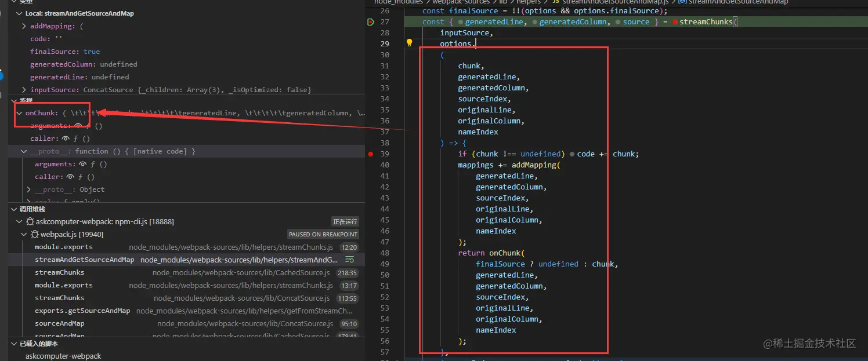Viewport: 868px width, 361px height.
Task: Click the '12:20' line badge in call stack
Action: tap(349, 247)
